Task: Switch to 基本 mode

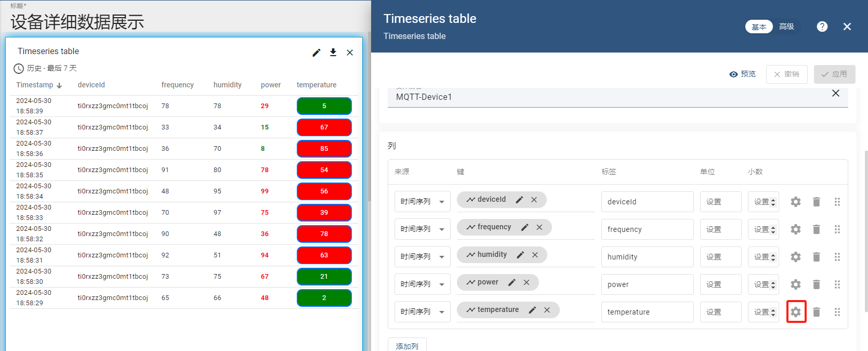Action: pyautogui.click(x=759, y=27)
